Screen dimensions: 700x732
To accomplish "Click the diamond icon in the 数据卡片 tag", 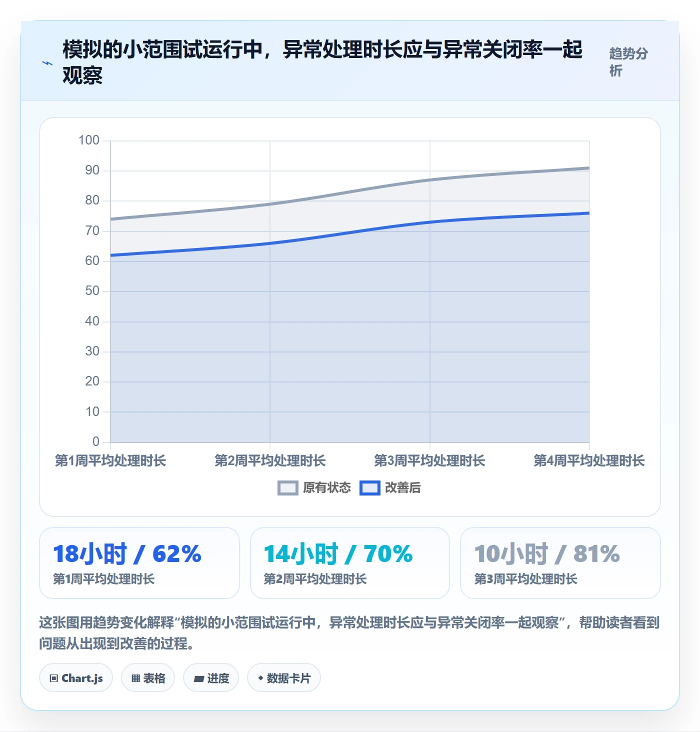I will (260, 678).
